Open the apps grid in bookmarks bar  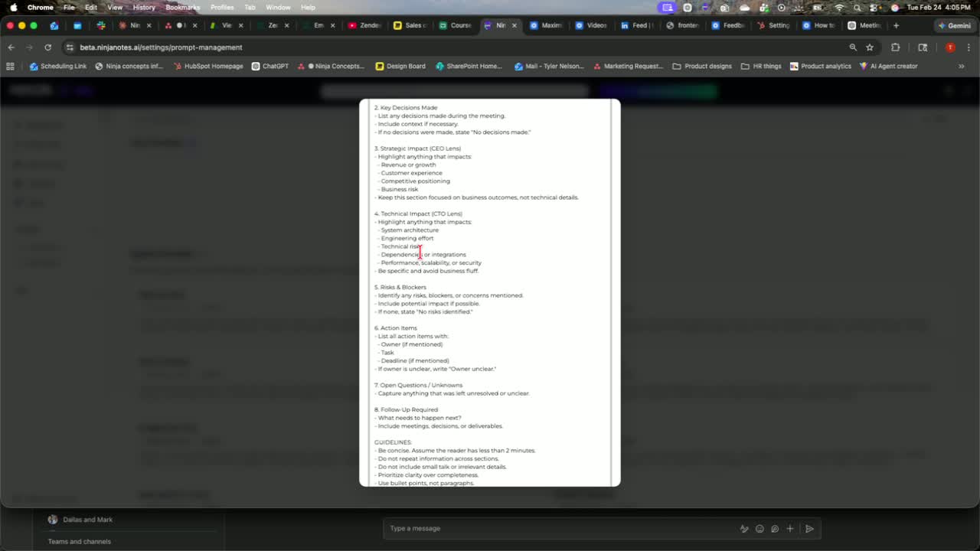(x=10, y=67)
